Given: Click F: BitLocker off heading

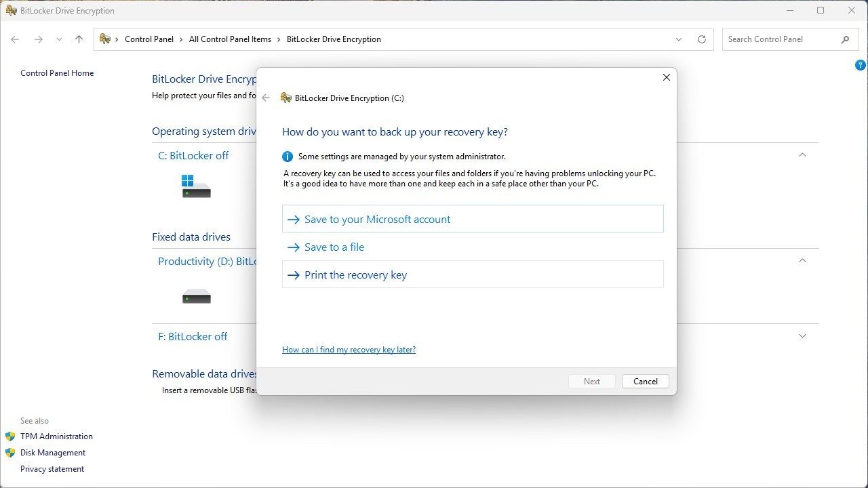Looking at the screenshot, I should click(x=193, y=336).
